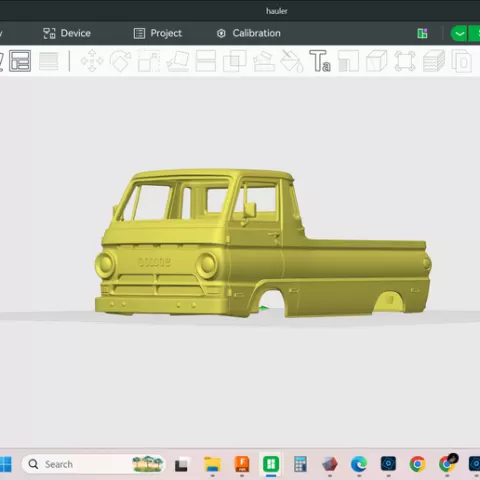Select the variable layer height lines icon
480x480 pixels.
[49, 61]
